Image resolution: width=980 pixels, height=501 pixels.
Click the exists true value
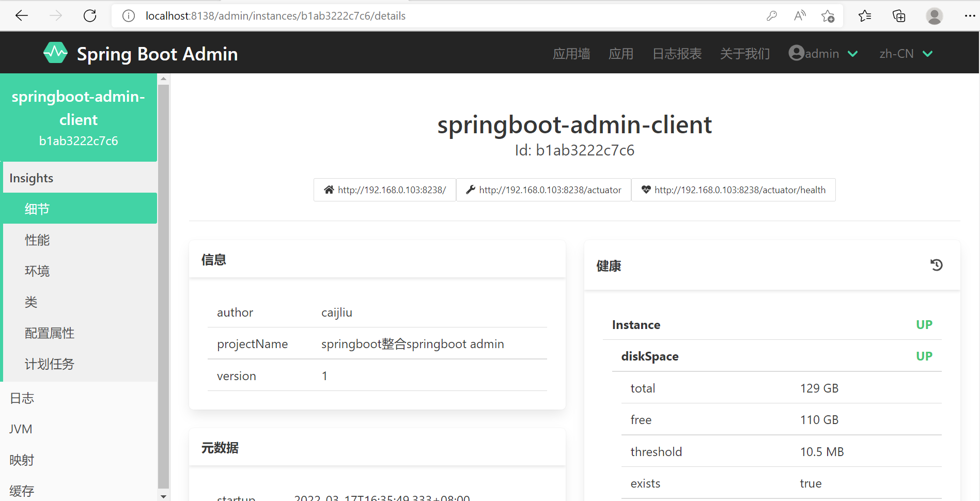tap(811, 483)
